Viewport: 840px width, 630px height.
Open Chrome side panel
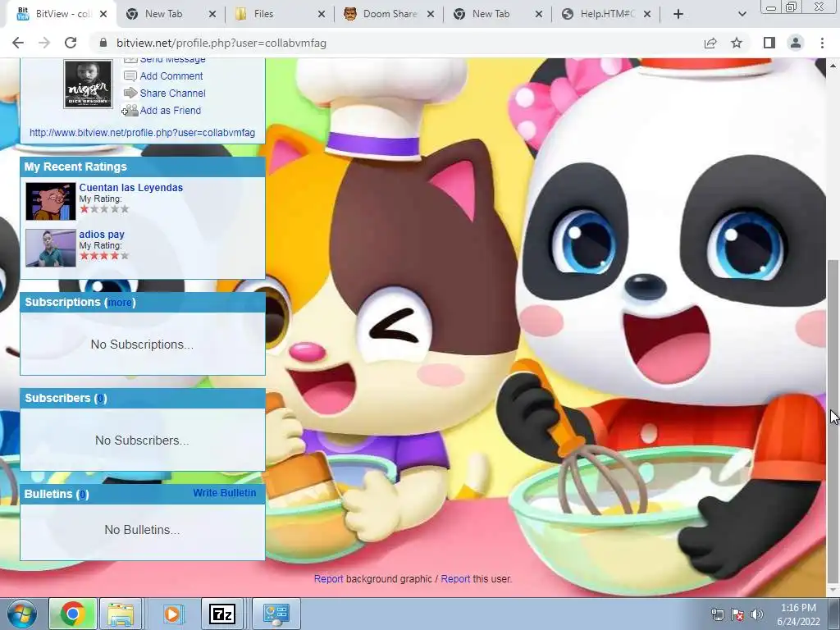[x=769, y=43]
